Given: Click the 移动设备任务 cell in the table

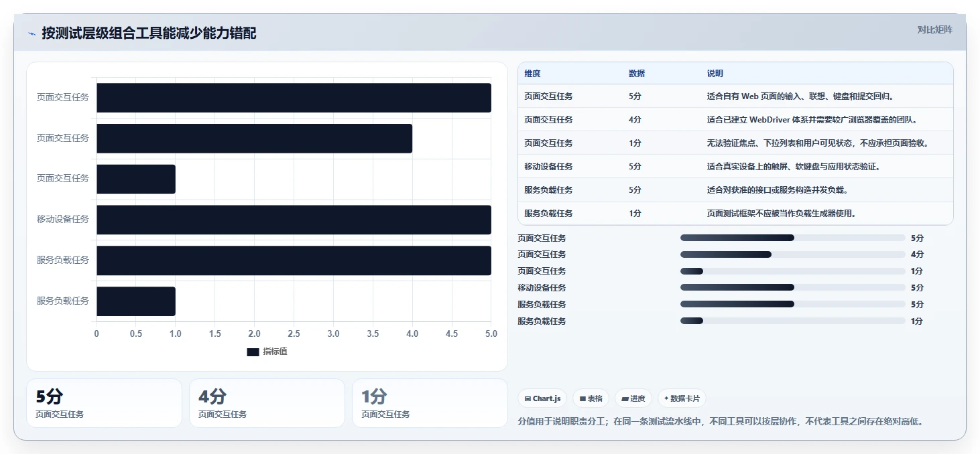Looking at the screenshot, I should pos(548,167).
